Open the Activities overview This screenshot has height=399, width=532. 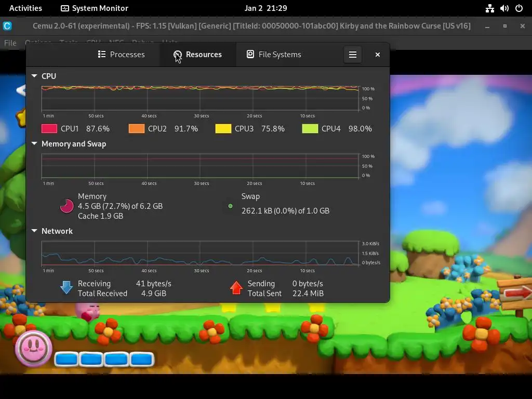(25, 8)
